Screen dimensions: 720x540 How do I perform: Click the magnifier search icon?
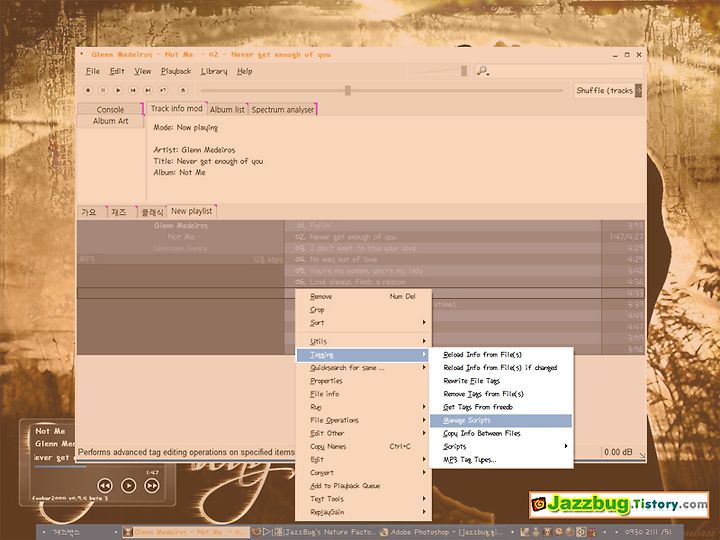tap(482, 71)
